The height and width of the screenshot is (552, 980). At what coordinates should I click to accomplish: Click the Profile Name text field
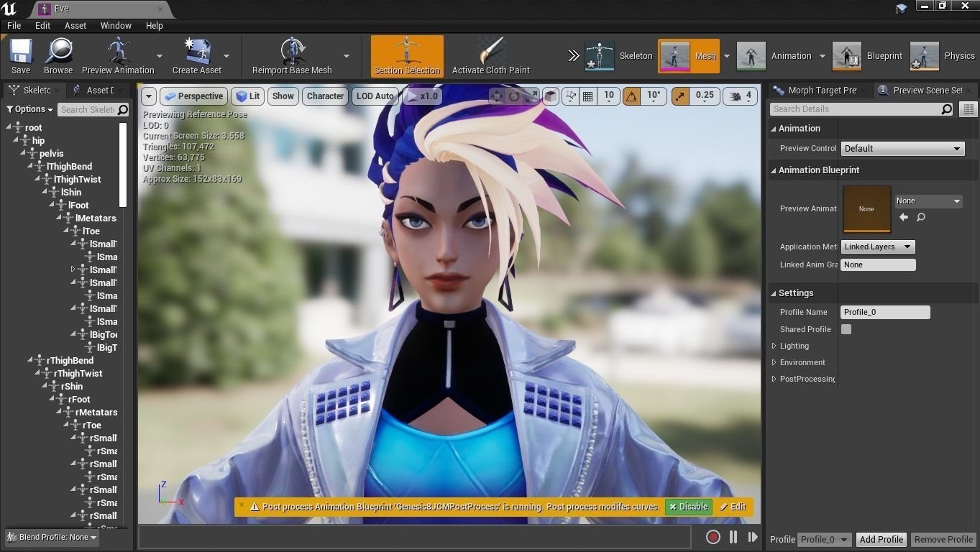pos(885,312)
